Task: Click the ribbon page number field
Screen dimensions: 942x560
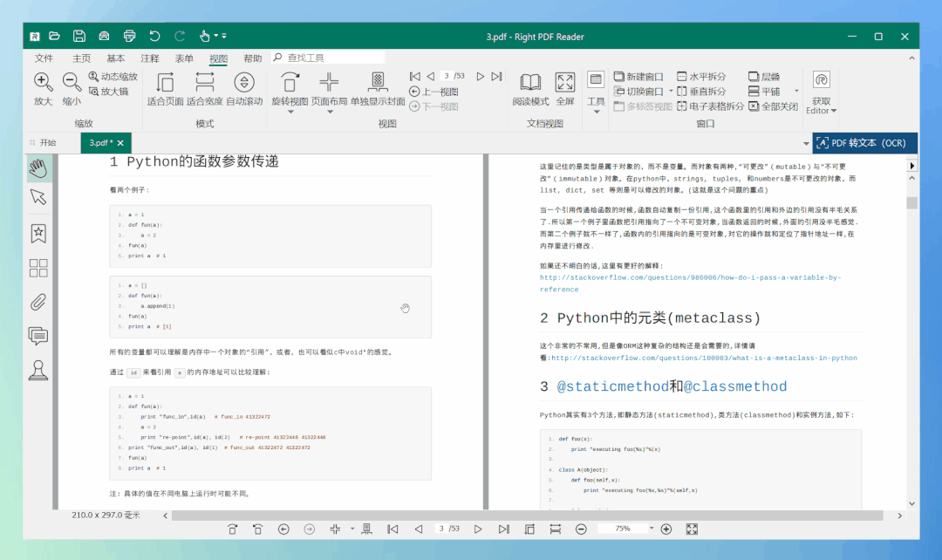Action: (x=447, y=76)
